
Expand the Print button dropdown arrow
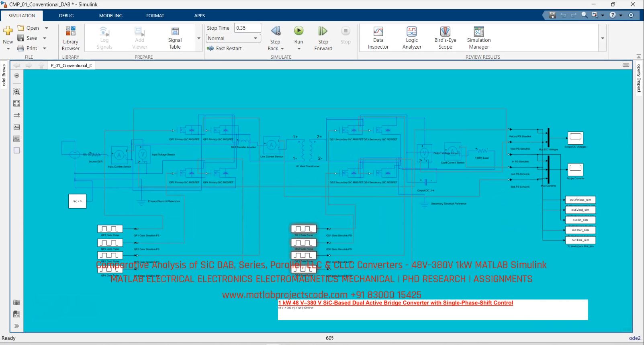tap(45, 48)
